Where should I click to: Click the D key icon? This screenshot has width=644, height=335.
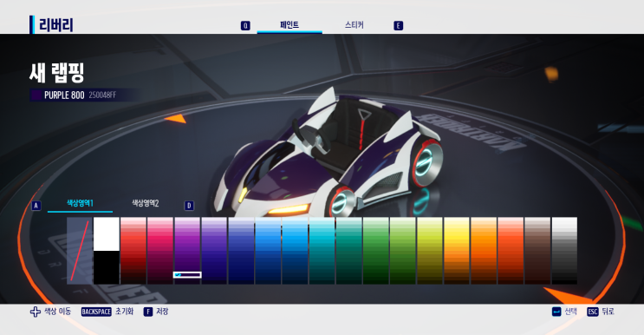pos(189,206)
